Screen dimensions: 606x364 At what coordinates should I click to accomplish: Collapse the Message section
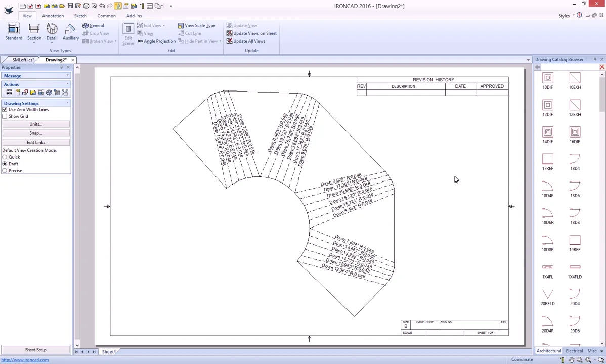68,76
